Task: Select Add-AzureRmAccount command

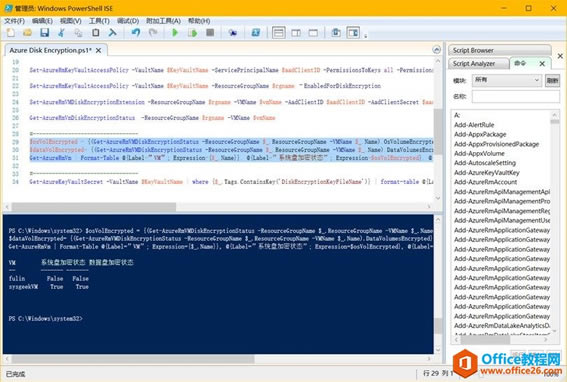Action: tap(486, 182)
